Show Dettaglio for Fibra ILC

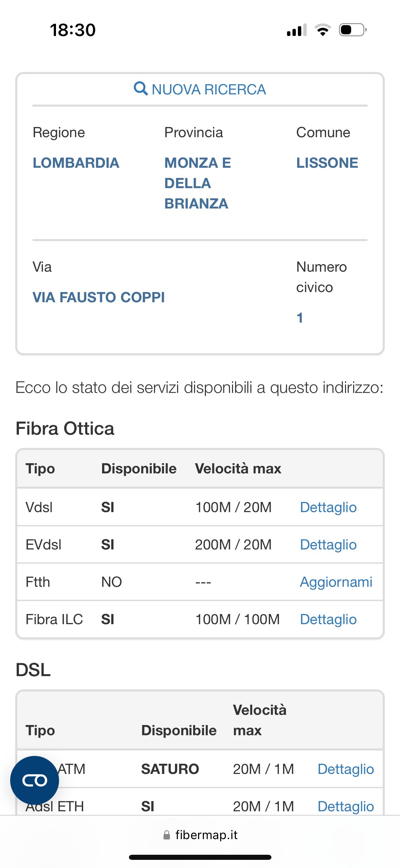tap(328, 619)
